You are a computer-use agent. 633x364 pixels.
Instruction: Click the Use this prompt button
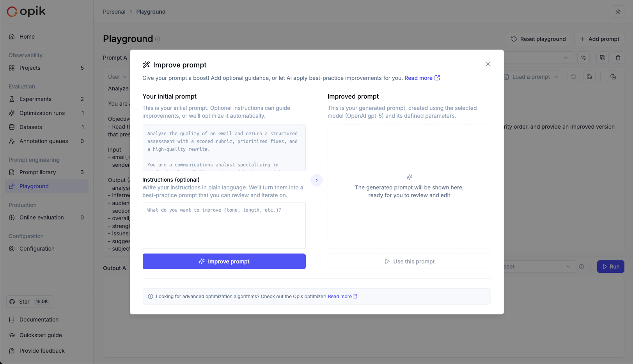(x=409, y=262)
